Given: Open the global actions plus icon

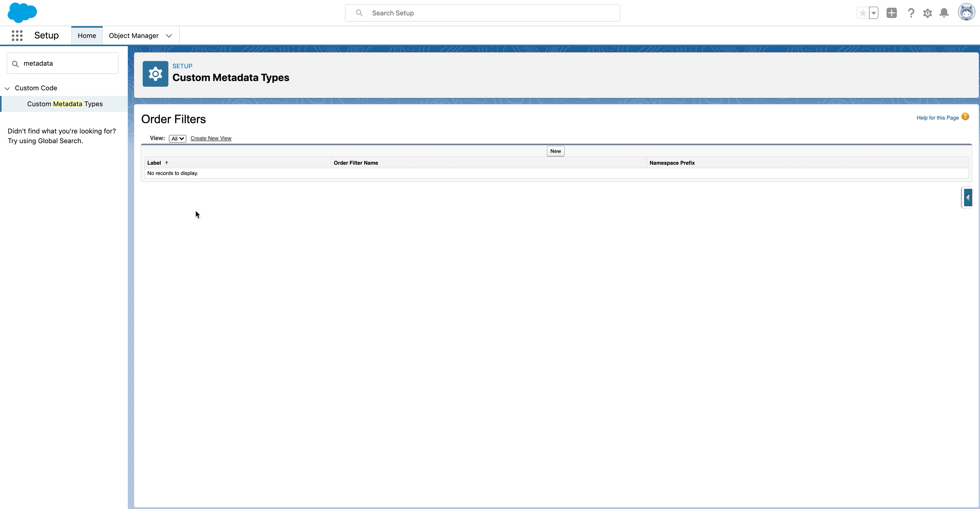Looking at the screenshot, I should 891,13.
